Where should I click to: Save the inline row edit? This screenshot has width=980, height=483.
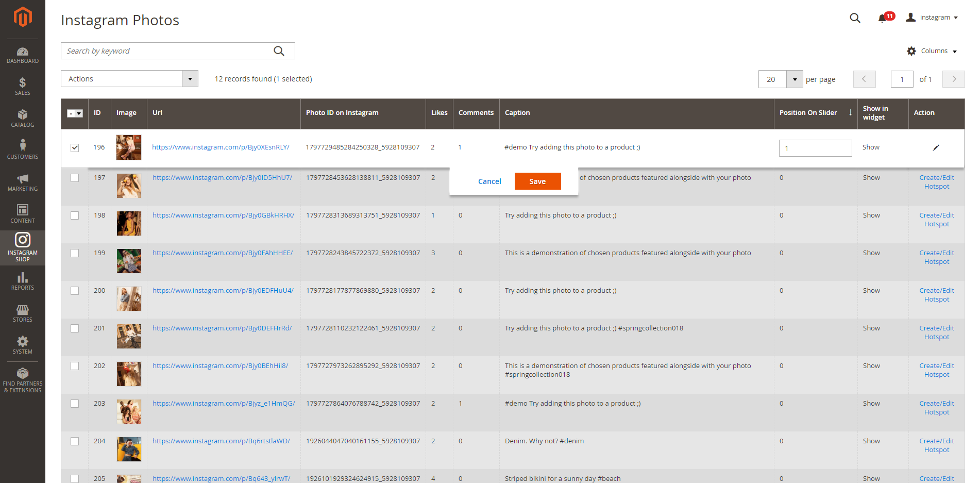point(537,181)
